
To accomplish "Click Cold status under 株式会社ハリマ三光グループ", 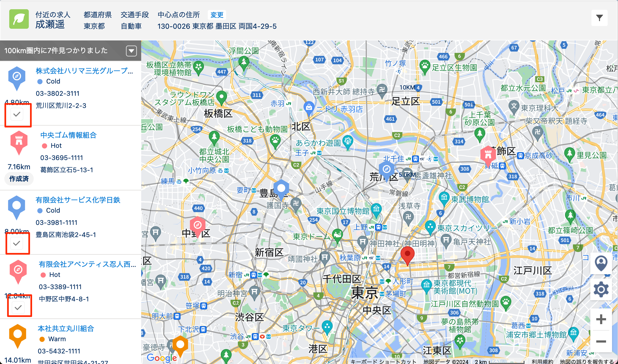I will 53,81.
